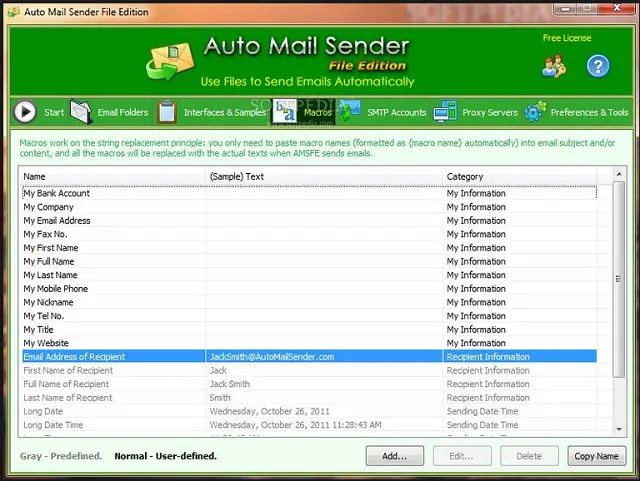Viewport: 640px width, 481px height.
Task: Select the My Bank Account row
Action: pyautogui.click(x=309, y=193)
